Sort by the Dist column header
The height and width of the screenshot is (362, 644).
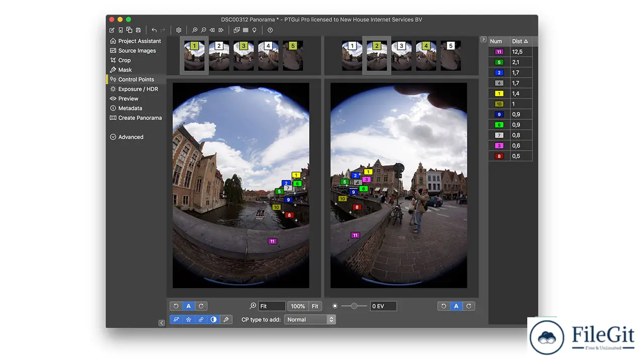[x=520, y=41]
